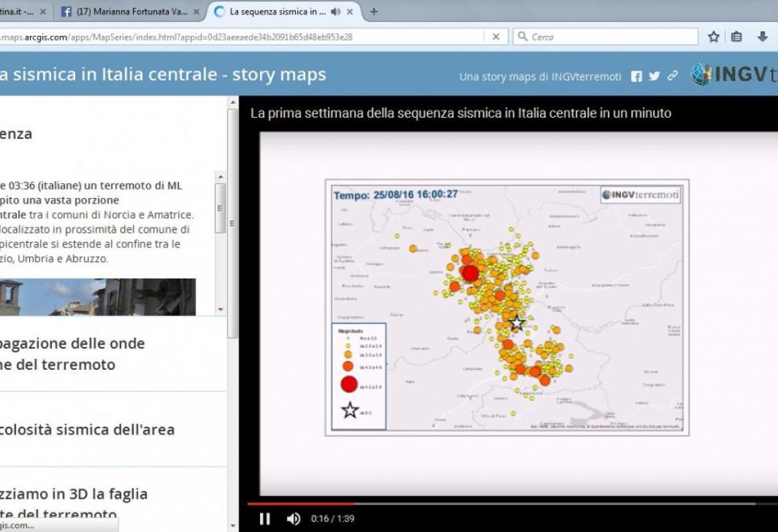Switch to Marianna Fortunata Facebook tab
Image resolution: width=778 pixels, height=532 pixels.
130,11
